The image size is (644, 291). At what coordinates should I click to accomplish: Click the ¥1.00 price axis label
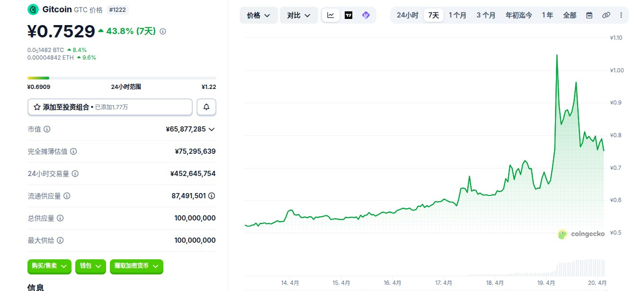pos(617,71)
